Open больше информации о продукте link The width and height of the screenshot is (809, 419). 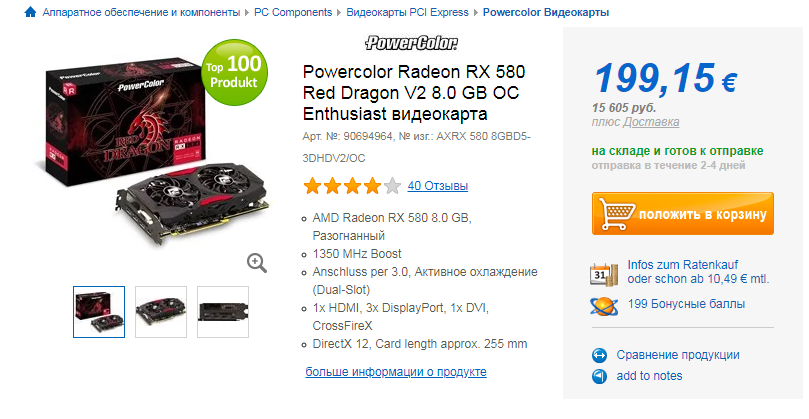pos(396,372)
